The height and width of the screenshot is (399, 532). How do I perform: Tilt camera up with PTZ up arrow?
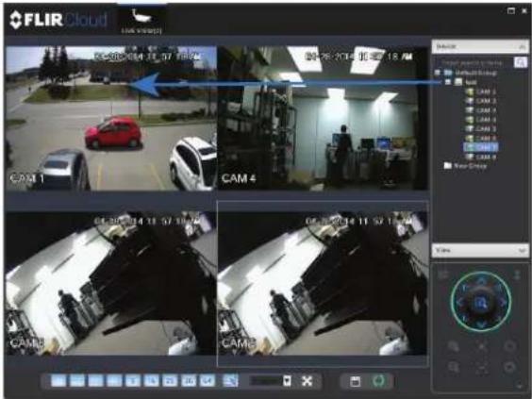[481, 281]
